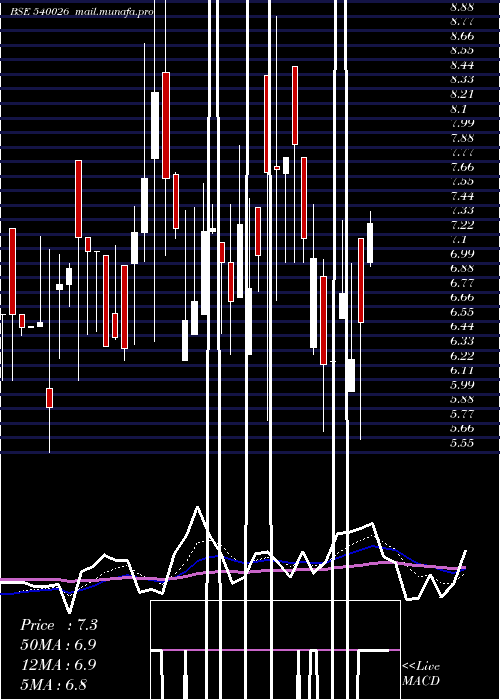
Task: Click the '12MA : 6.9' readout
Action: pyautogui.click(x=59, y=664)
